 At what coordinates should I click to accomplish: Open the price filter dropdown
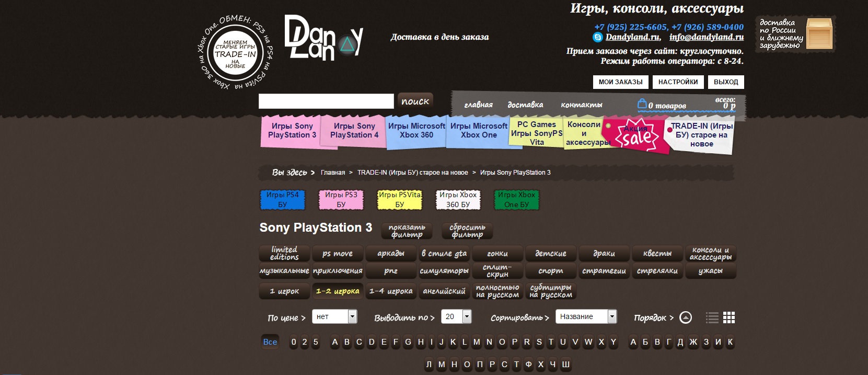(x=334, y=316)
